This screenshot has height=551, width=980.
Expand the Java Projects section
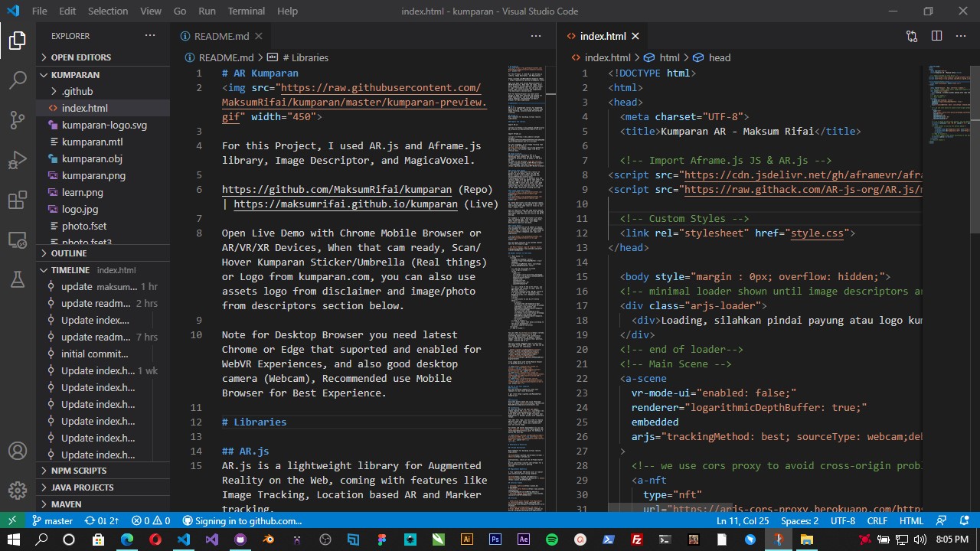point(103,487)
